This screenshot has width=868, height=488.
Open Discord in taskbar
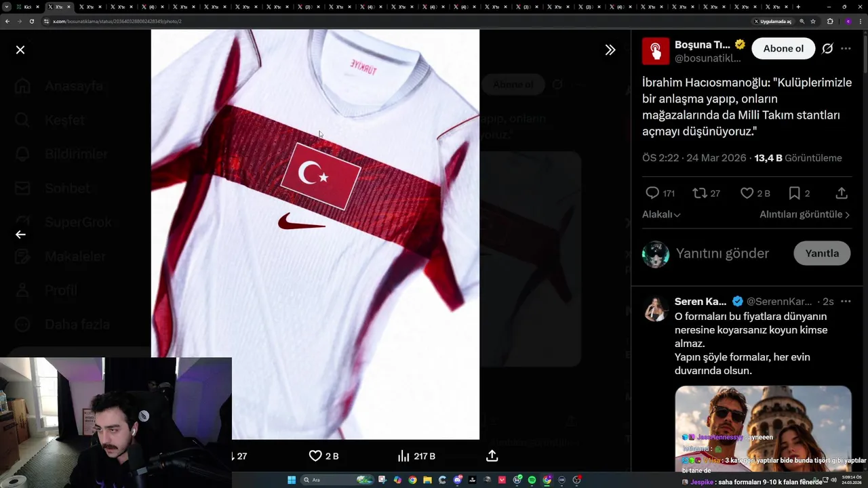458,480
